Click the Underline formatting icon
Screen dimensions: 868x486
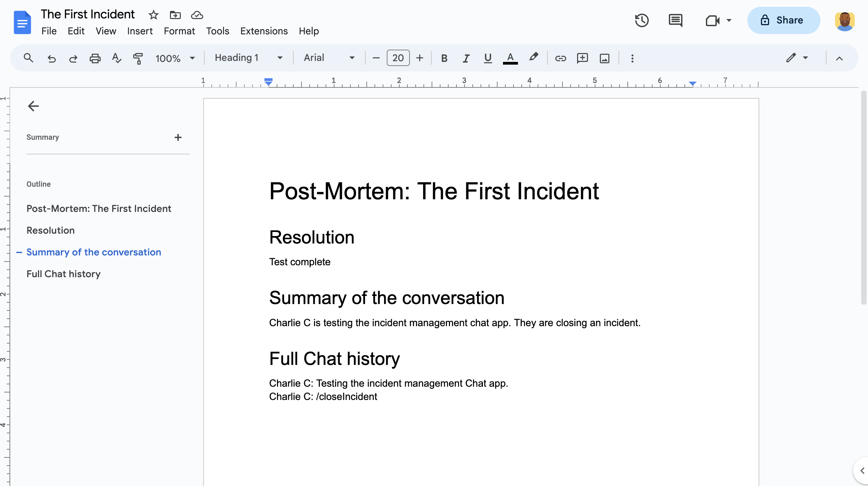click(x=488, y=57)
